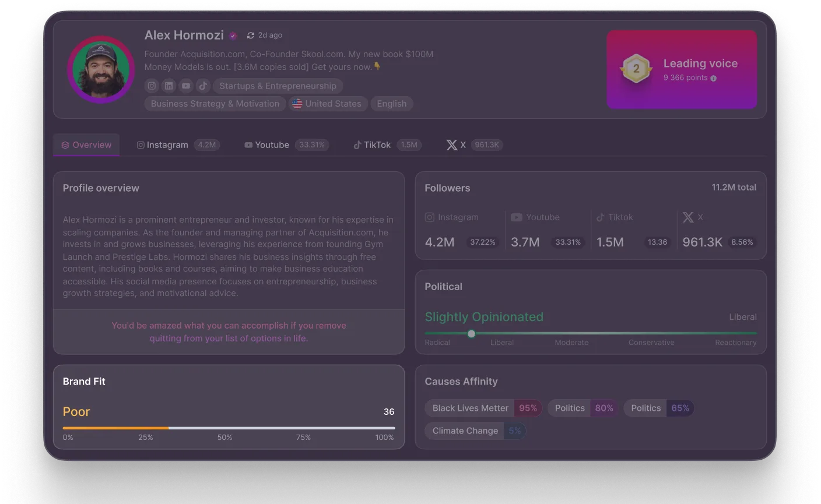Viewport: 821px width, 504px height.
Task: Click the 11.2M total followers text
Action: [734, 188]
